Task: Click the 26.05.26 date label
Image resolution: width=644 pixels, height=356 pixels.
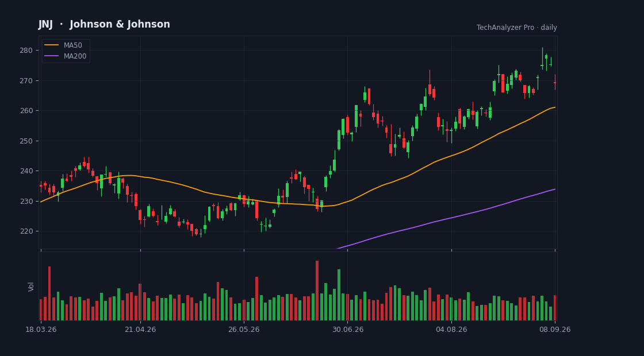Action: pos(244,330)
